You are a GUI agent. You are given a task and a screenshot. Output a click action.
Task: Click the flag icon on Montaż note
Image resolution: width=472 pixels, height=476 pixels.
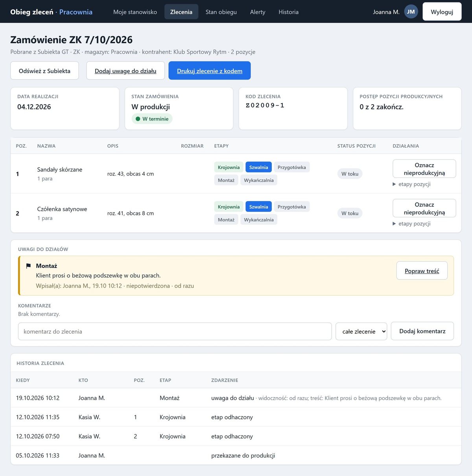coord(28,266)
